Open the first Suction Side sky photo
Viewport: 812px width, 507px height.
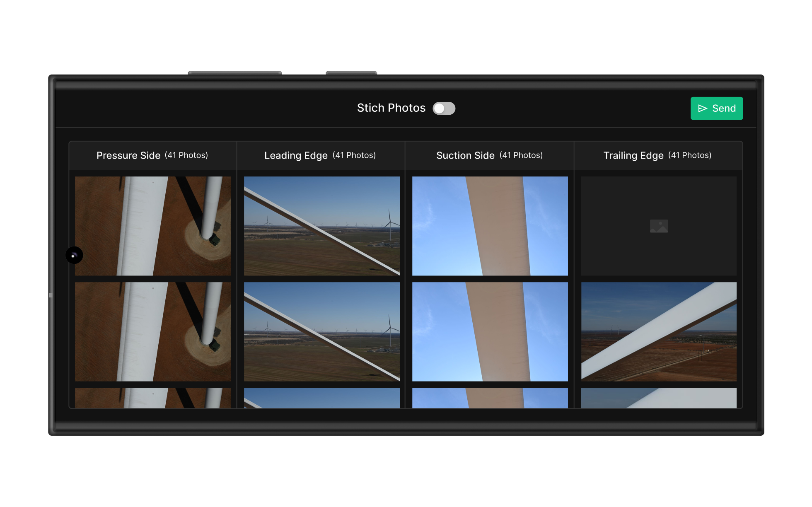click(490, 226)
